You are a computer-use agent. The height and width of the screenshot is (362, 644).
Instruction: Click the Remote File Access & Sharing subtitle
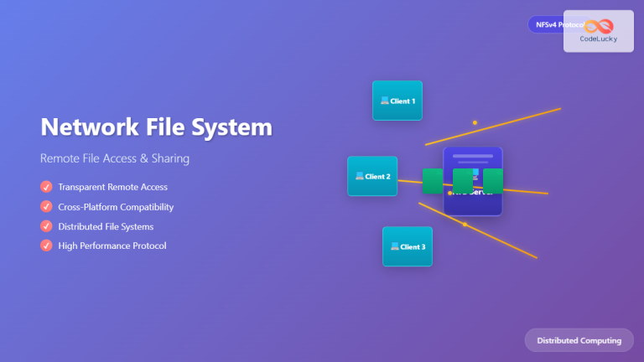click(x=115, y=158)
